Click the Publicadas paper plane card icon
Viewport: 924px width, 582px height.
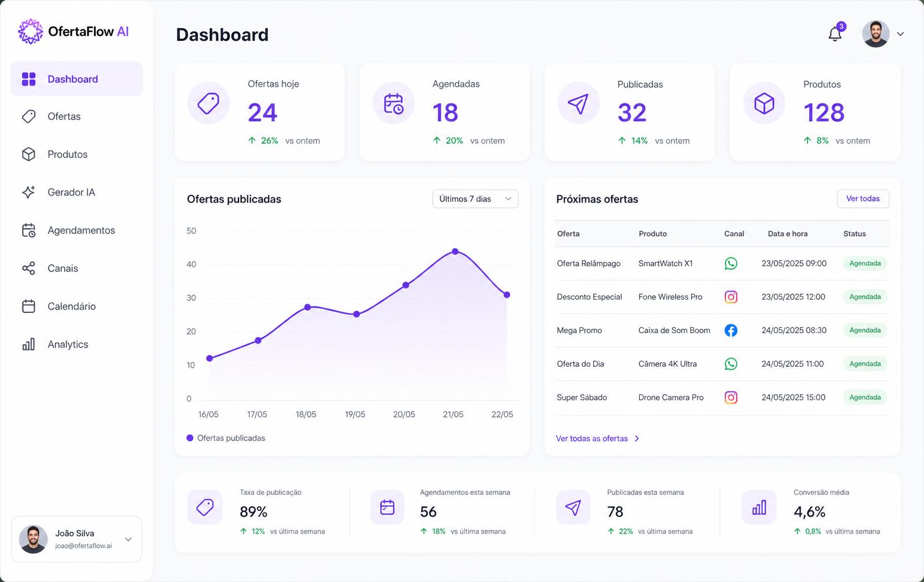coord(579,103)
